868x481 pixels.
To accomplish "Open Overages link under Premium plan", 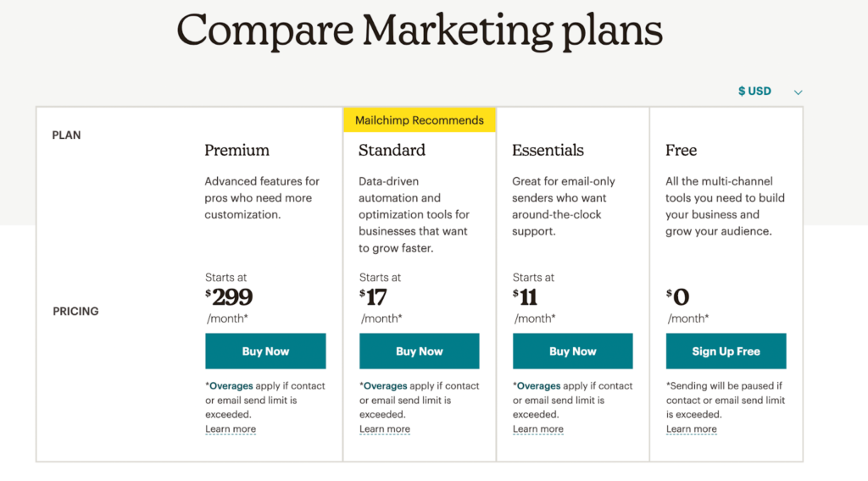I will (x=231, y=386).
